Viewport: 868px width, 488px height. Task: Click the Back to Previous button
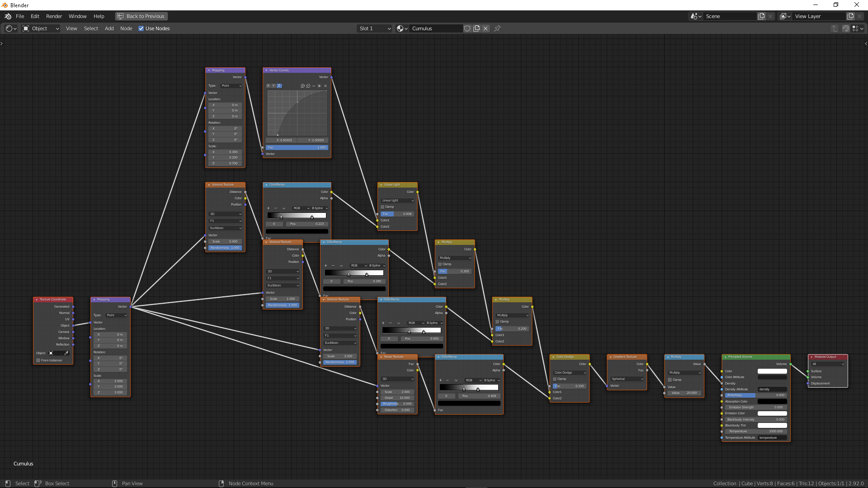[x=141, y=16]
